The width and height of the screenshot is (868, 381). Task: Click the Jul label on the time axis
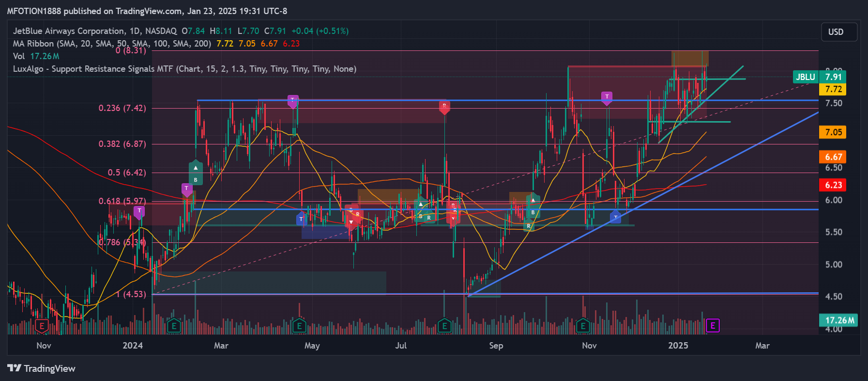(x=401, y=346)
